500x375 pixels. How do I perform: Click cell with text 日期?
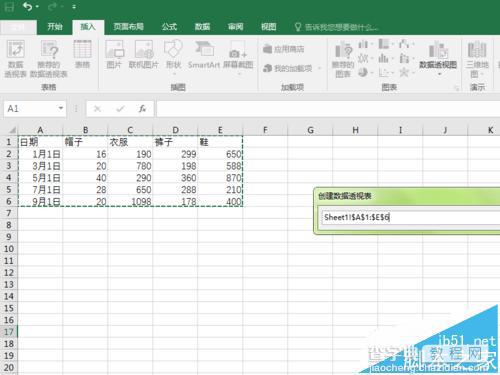tap(40, 142)
